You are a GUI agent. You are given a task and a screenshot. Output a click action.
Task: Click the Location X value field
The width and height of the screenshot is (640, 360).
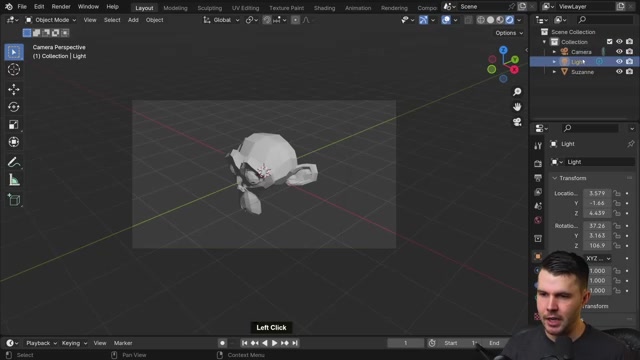(597, 193)
